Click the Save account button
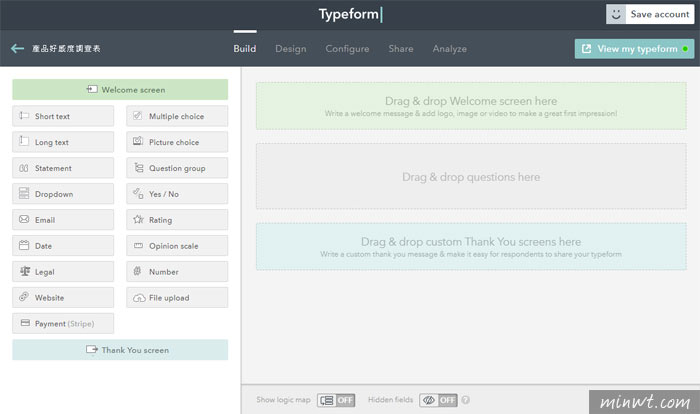Viewport: 700px width, 414px height. (650, 14)
